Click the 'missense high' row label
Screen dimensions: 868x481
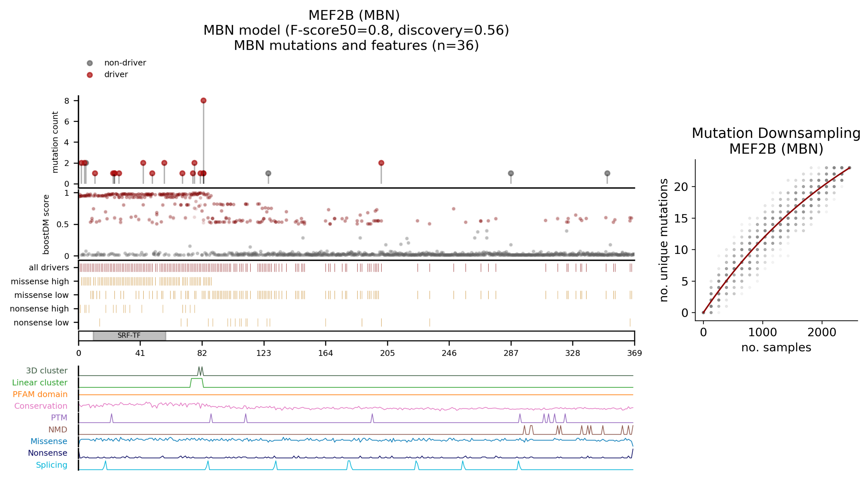(40, 281)
